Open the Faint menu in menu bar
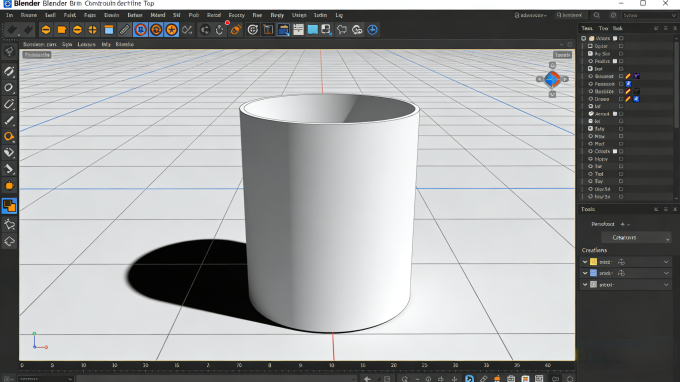The height and width of the screenshot is (382, 680). coord(70,15)
